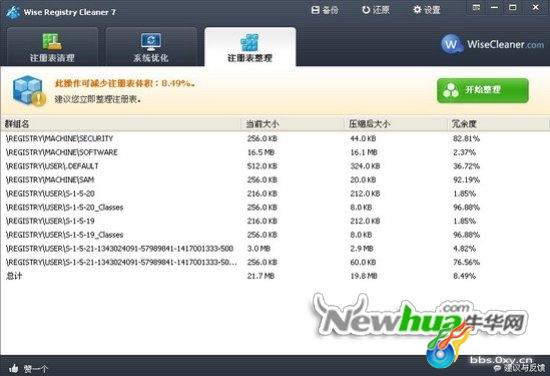
Task: Click the WiseCleaner.com logo
Action: 492,44
